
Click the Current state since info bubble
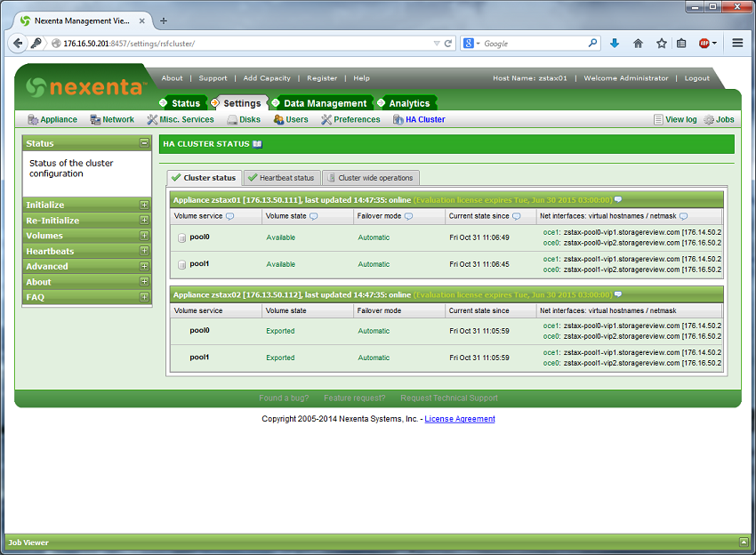(x=517, y=216)
